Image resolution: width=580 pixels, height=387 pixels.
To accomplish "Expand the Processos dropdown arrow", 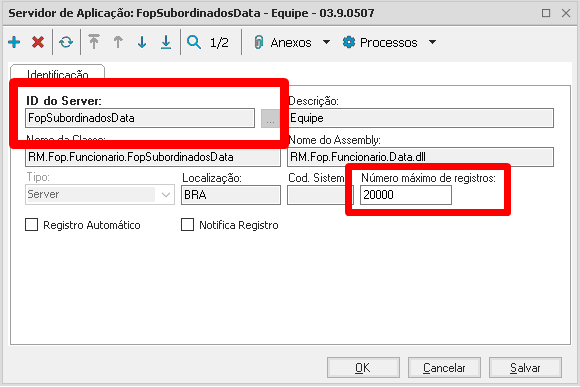I will [432, 42].
